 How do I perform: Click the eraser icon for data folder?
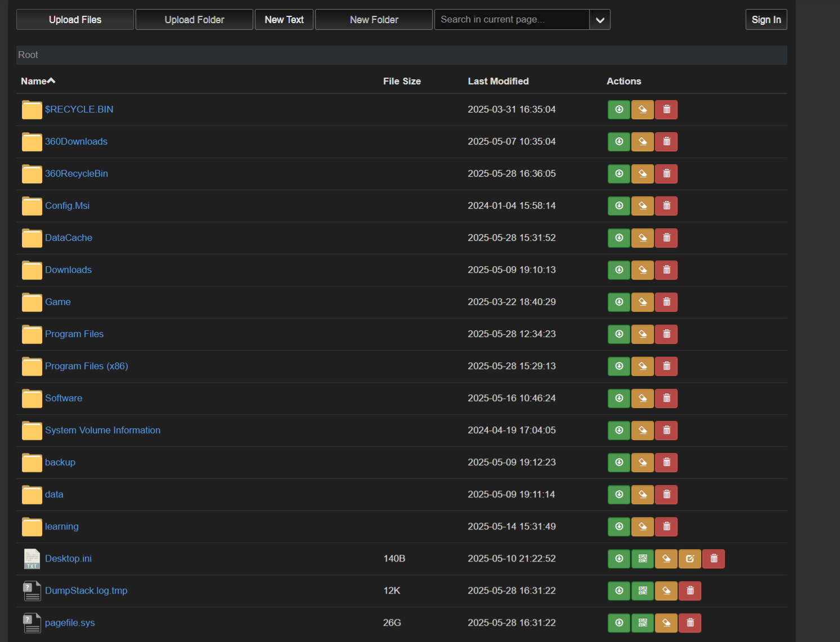[x=643, y=495]
